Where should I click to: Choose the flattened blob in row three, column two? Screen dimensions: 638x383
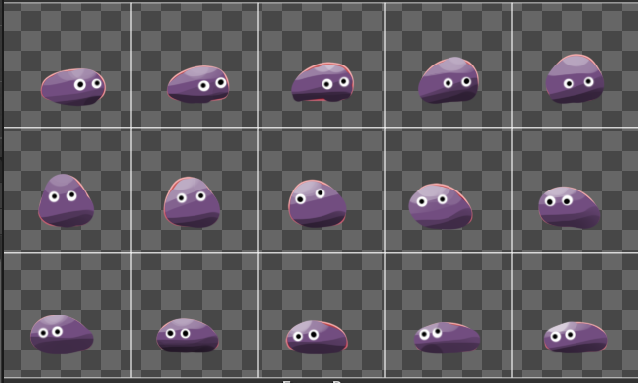[187, 335]
